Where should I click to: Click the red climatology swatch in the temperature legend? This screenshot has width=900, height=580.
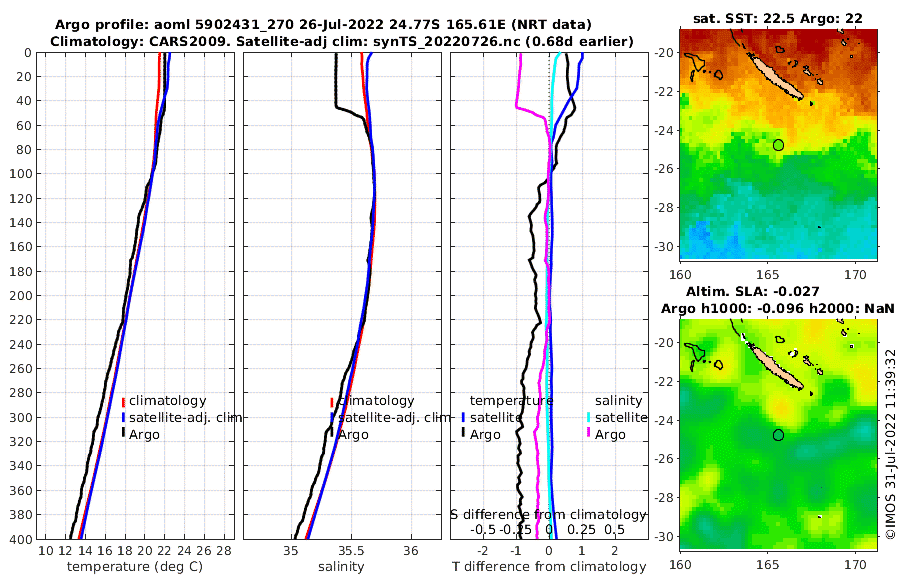[123, 402]
